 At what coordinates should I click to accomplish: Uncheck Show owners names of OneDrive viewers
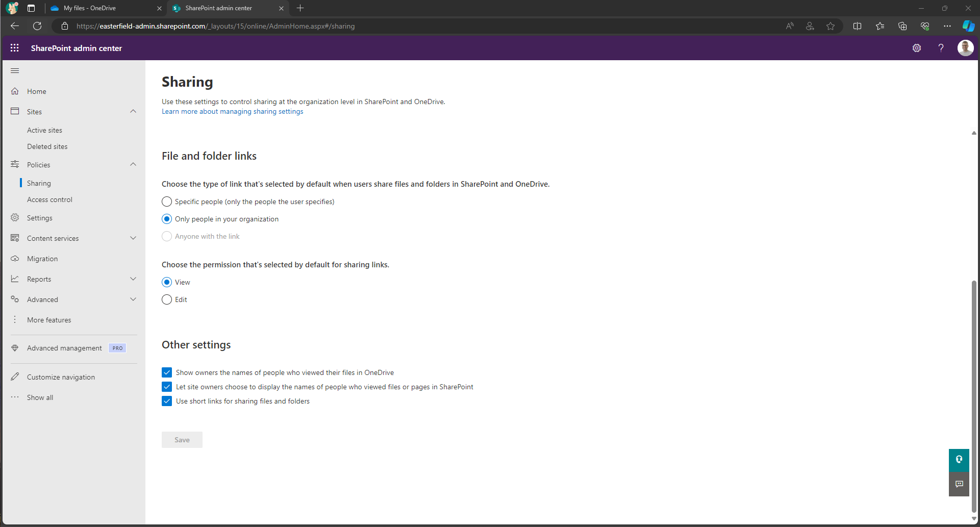167,372
